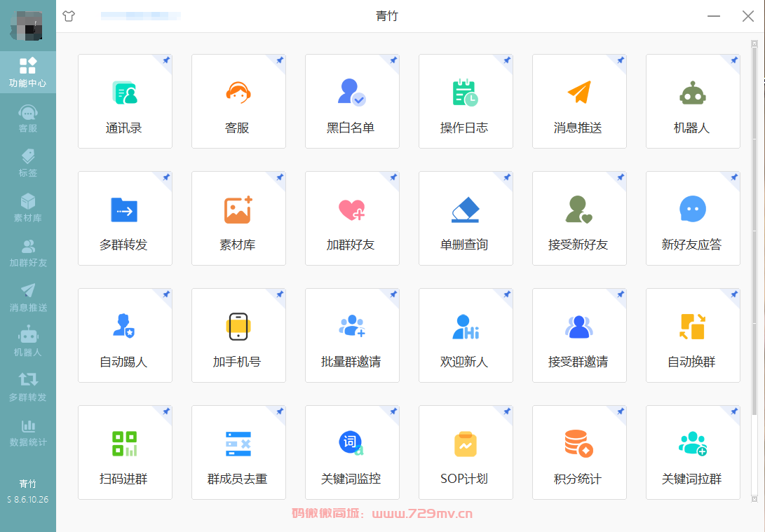Open the 关键词拉群 keyword group tool

click(x=693, y=452)
